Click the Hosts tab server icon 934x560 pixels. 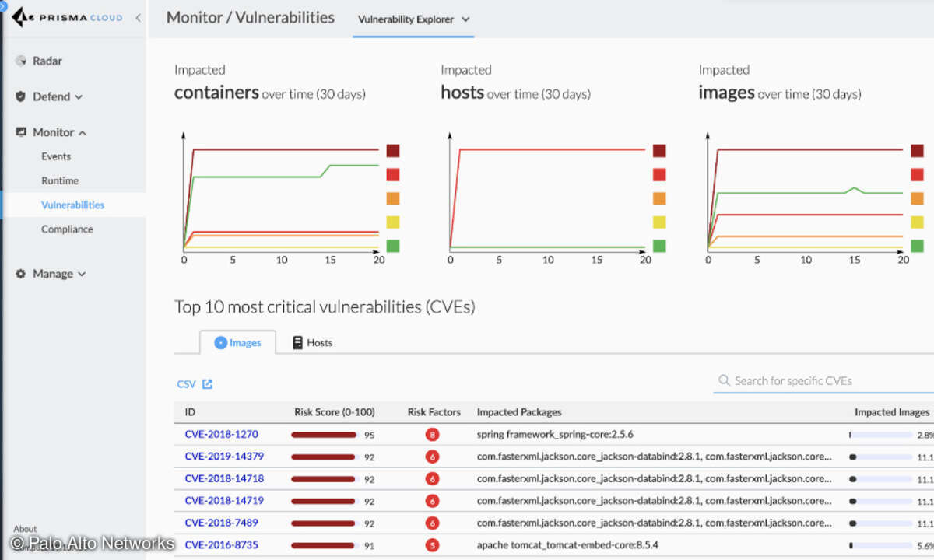coord(297,342)
